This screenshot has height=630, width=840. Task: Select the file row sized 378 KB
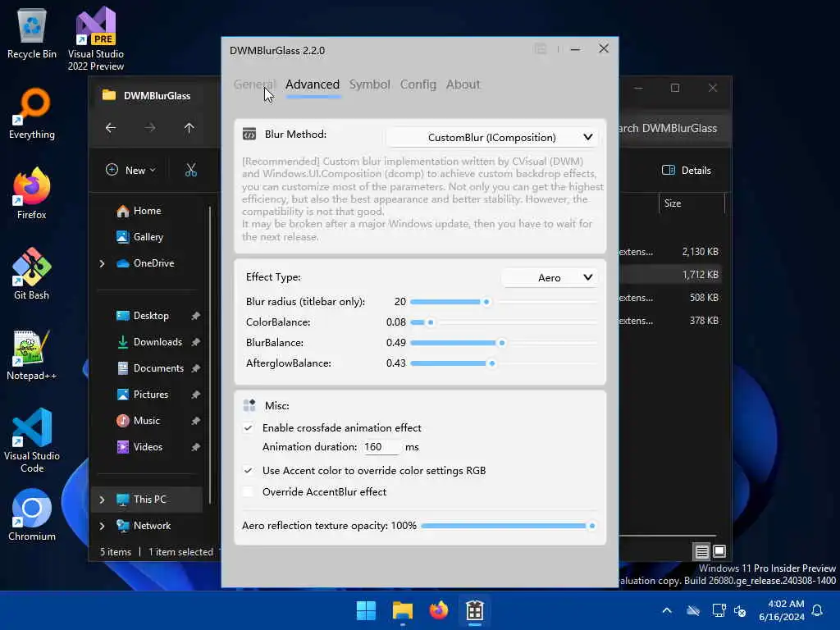pos(669,321)
